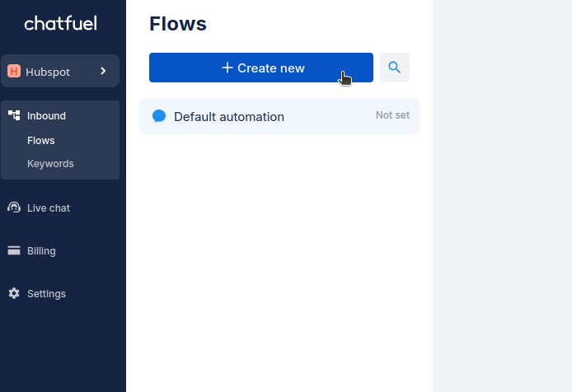The image size is (572, 392).
Task: Click the Live chat headset icon
Action: [14, 208]
